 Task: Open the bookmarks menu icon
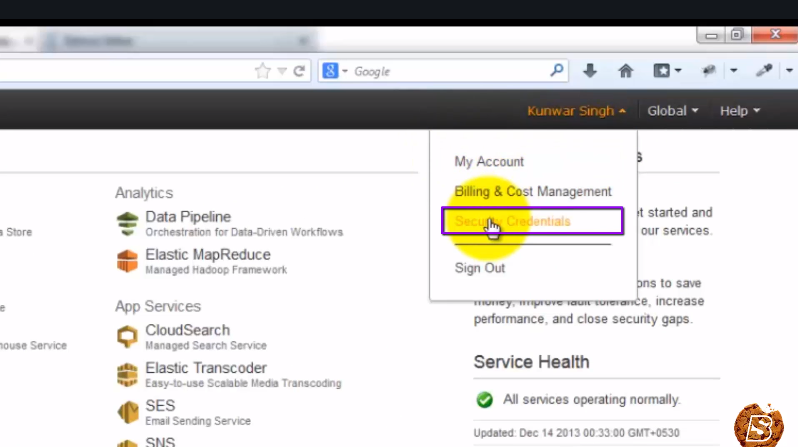(662, 70)
